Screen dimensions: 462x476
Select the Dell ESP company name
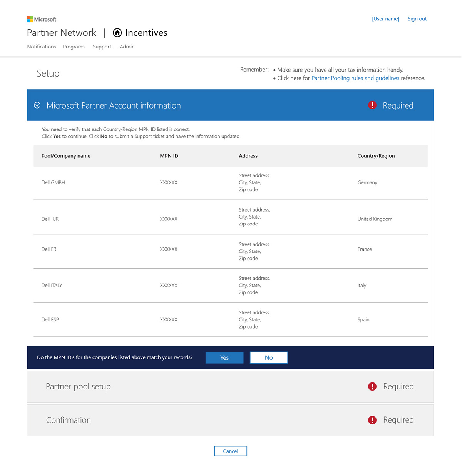point(50,319)
